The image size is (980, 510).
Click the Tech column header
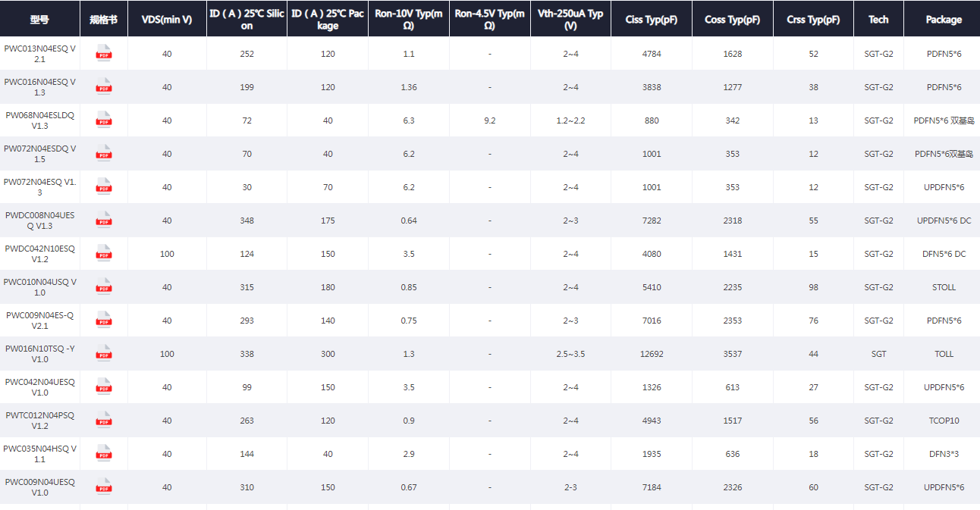(878, 20)
